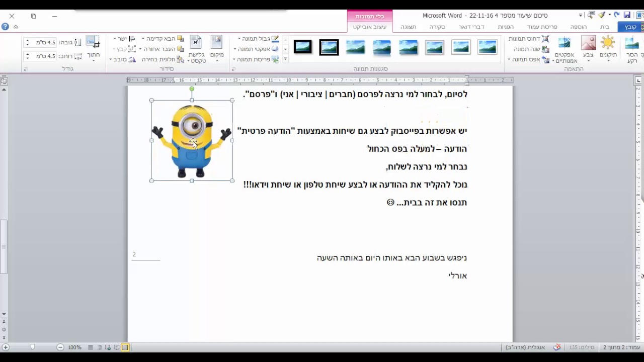
Task: Open the Wrap Text (גלישת טקסט) menu
Action: pyautogui.click(x=197, y=49)
